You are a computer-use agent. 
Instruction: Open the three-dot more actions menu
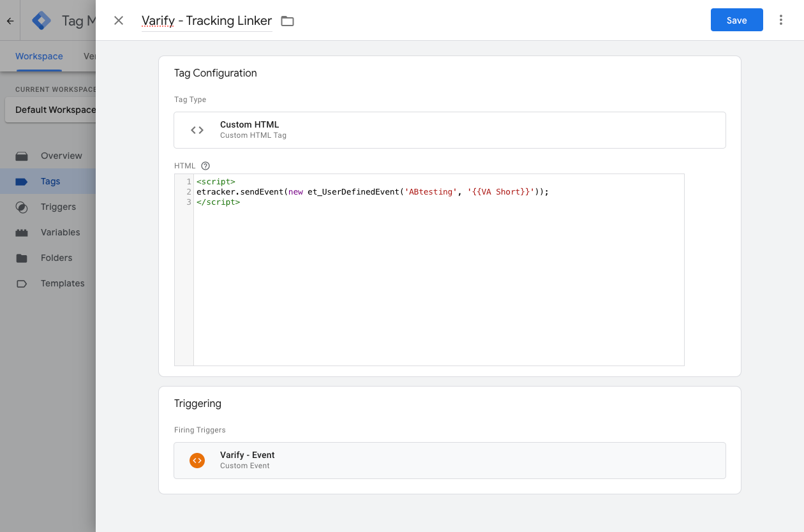[781, 20]
